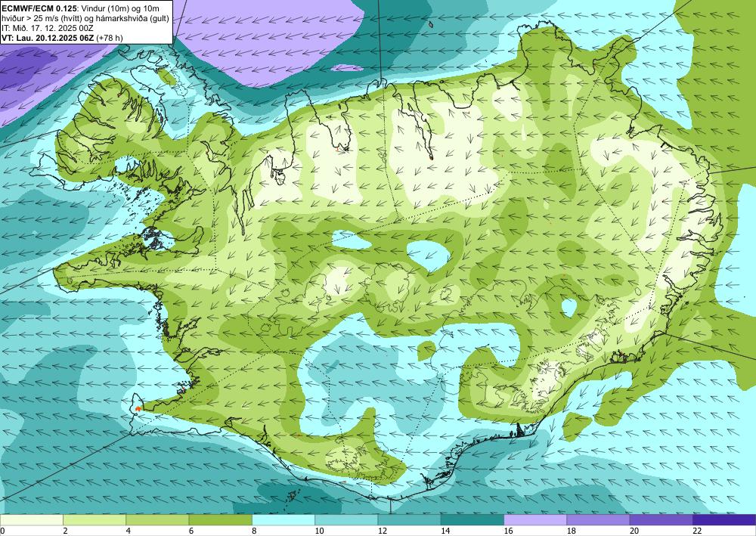Click the scale tick label "12"
756x536 pixels.
coord(383,531)
